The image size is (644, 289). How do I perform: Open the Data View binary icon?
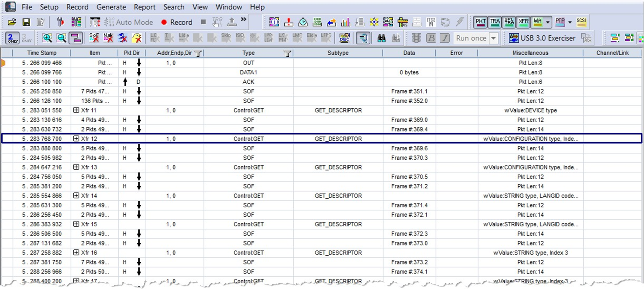click(317, 22)
